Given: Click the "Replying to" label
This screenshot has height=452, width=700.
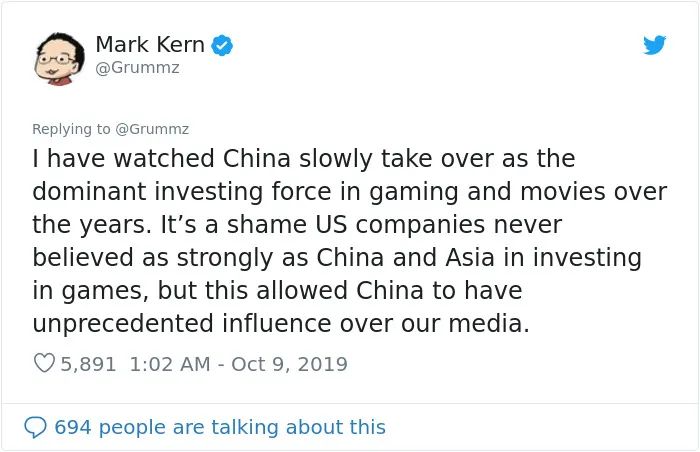Looking at the screenshot, I should [x=71, y=129].
